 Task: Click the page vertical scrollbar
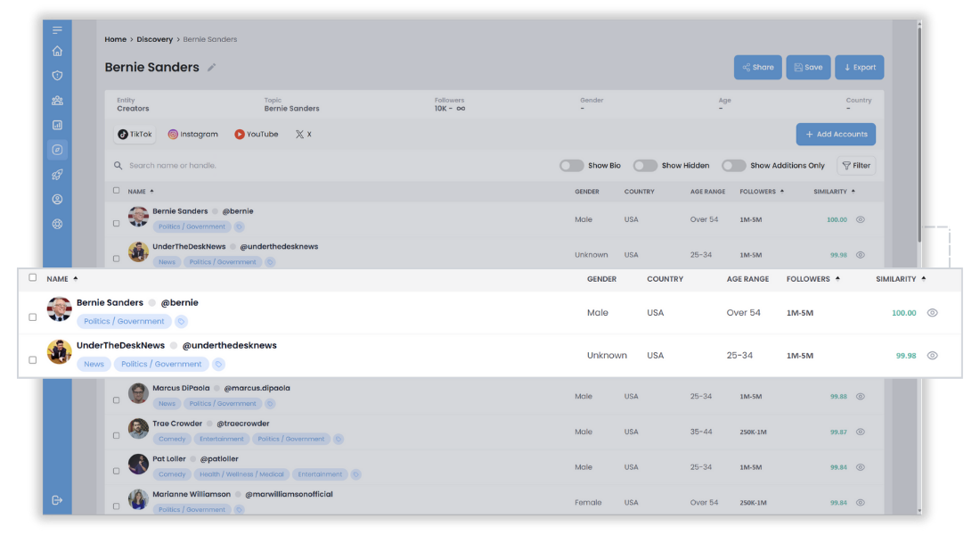[x=919, y=135]
